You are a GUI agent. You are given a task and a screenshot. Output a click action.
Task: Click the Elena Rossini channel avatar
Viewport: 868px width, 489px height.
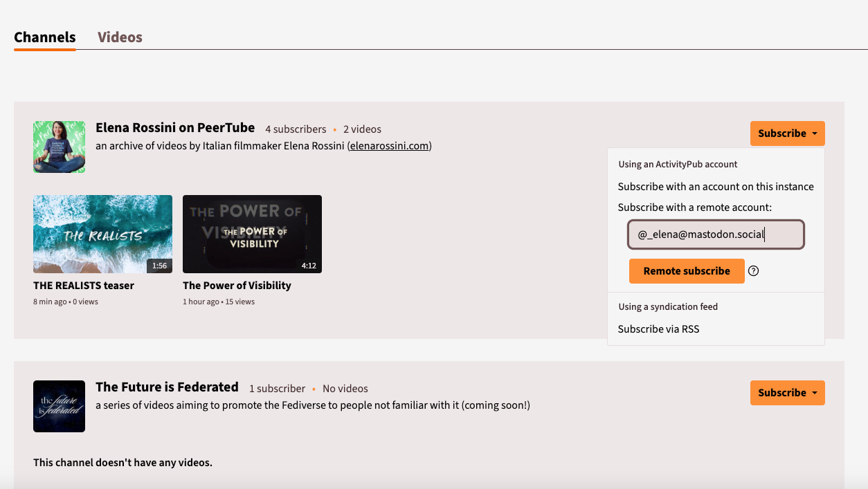(x=59, y=147)
